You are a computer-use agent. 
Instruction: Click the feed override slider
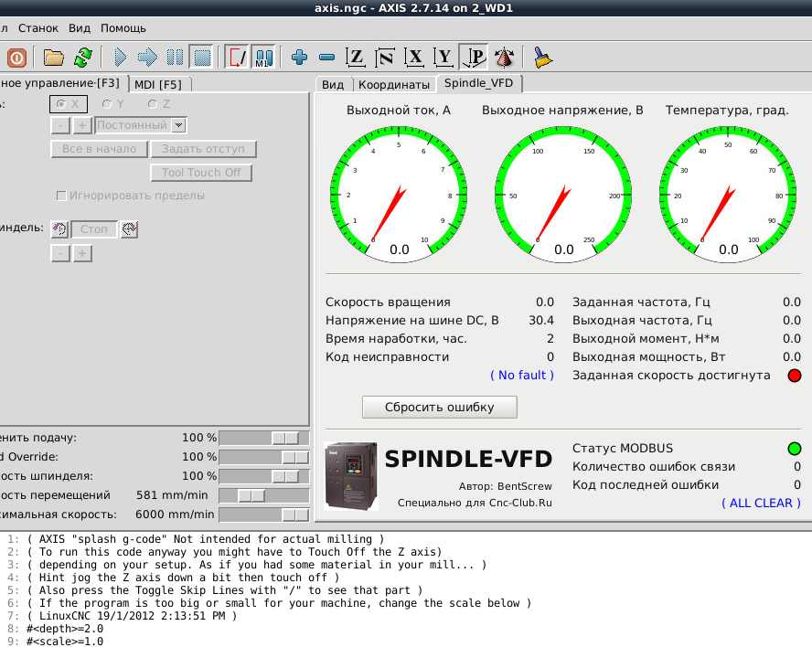(x=264, y=439)
